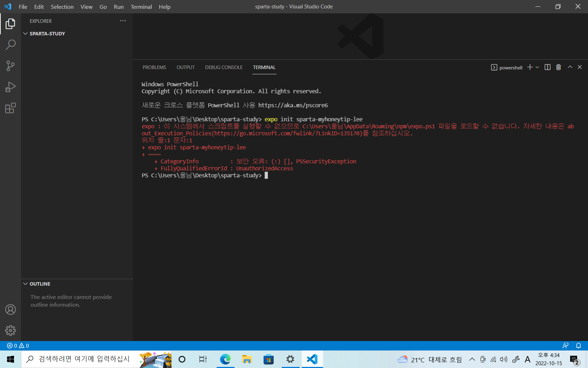Kill the terminal with trash icon
This screenshot has height=368, width=588.
tap(559, 67)
